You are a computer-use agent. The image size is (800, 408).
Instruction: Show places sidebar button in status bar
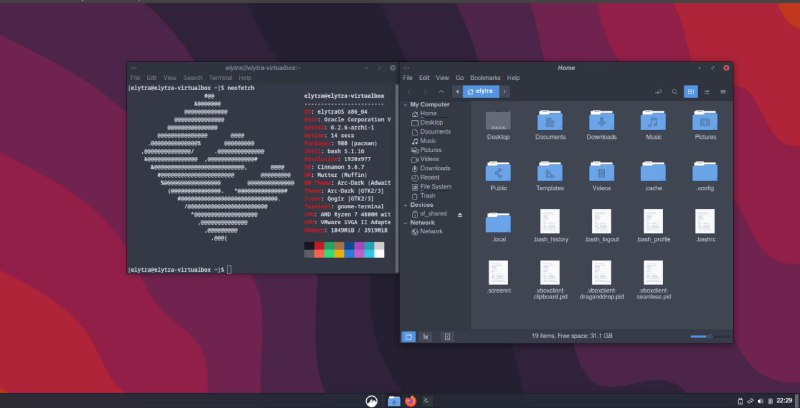[x=409, y=337]
